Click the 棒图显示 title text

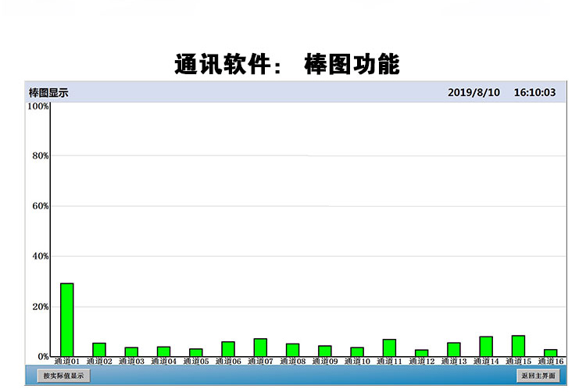coord(48,92)
